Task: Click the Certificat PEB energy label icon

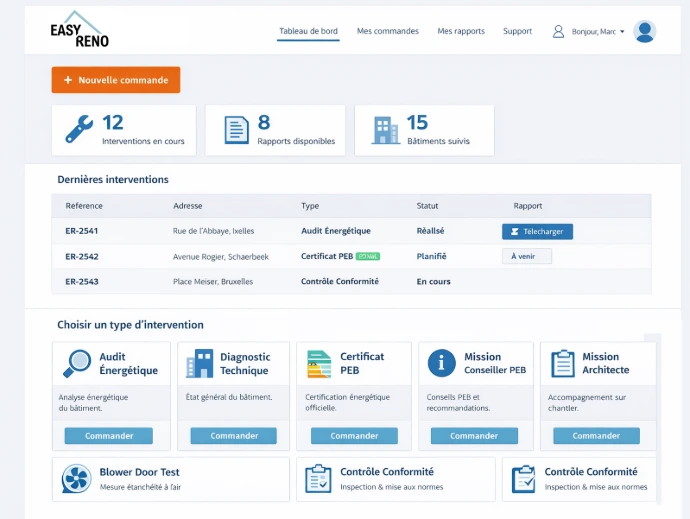Action: pos(319,363)
